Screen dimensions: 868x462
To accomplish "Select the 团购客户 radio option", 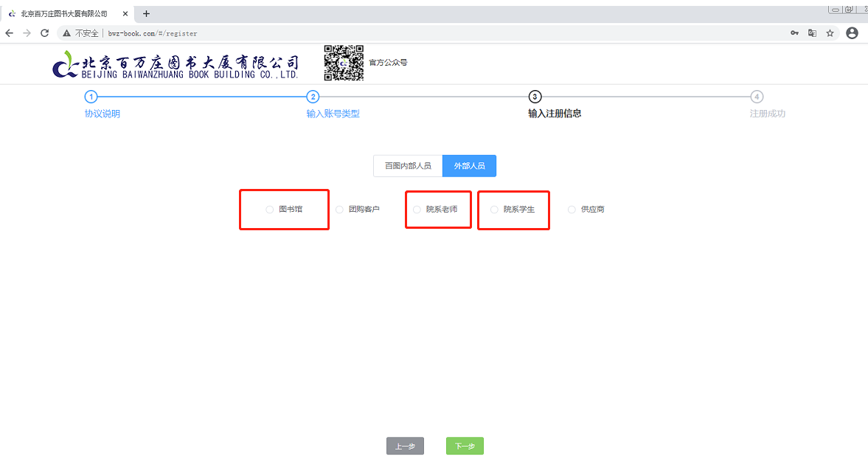I will (x=340, y=210).
